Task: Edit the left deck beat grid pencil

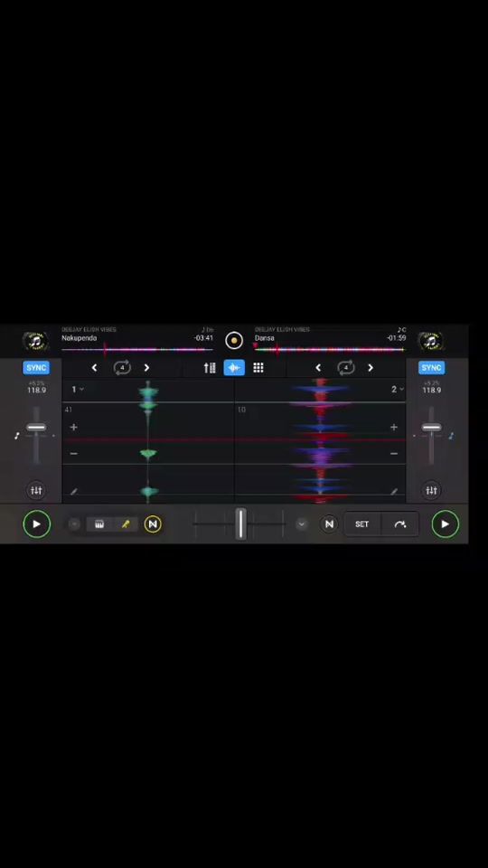Action: [x=73, y=492]
